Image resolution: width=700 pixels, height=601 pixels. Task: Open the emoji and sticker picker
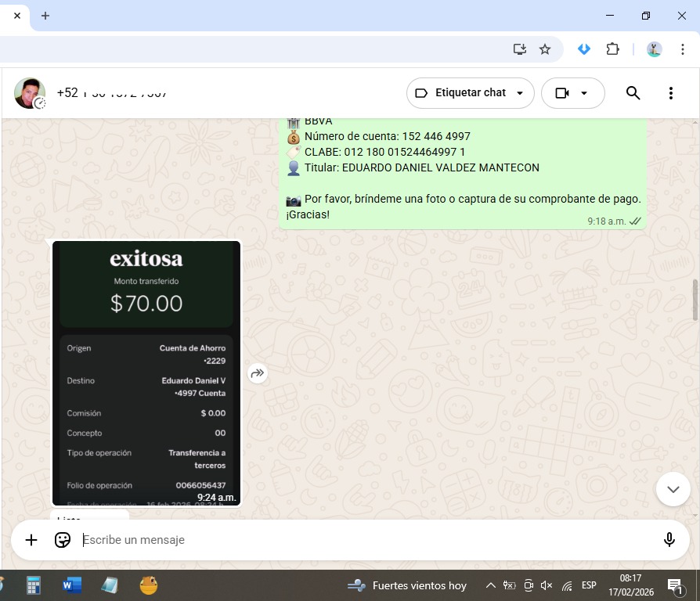(x=63, y=540)
